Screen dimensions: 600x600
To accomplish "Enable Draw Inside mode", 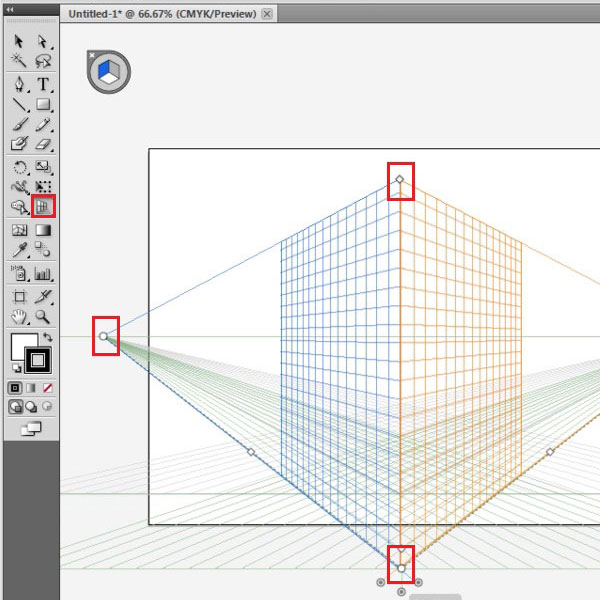I will point(47,406).
